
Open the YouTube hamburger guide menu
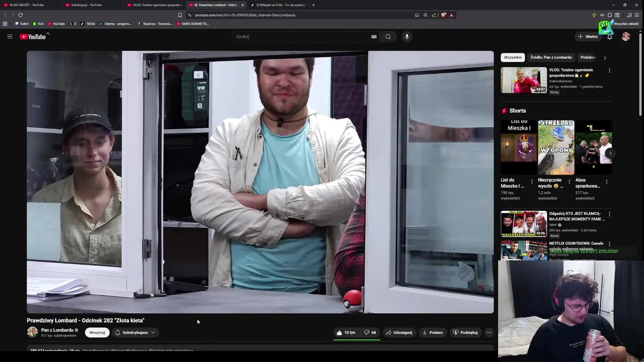point(10,36)
